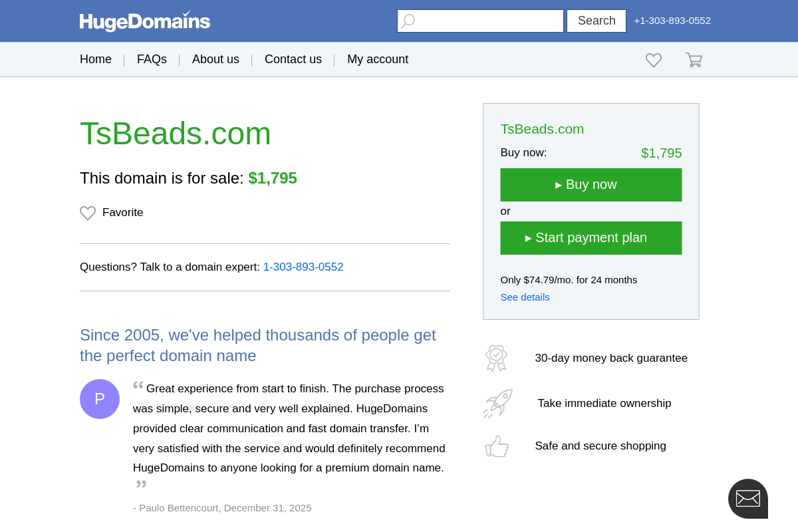Click the purple P reviewer avatar
Image resolution: width=798 pixels, height=532 pixels.
[x=100, y=399]
